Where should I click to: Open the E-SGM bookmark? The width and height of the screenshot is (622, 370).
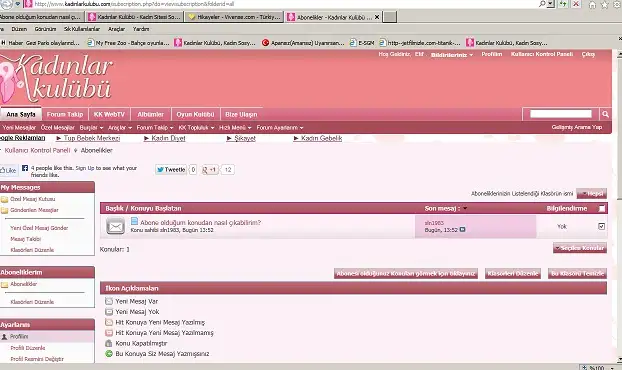pyautogui.click(x=362, y=43)
